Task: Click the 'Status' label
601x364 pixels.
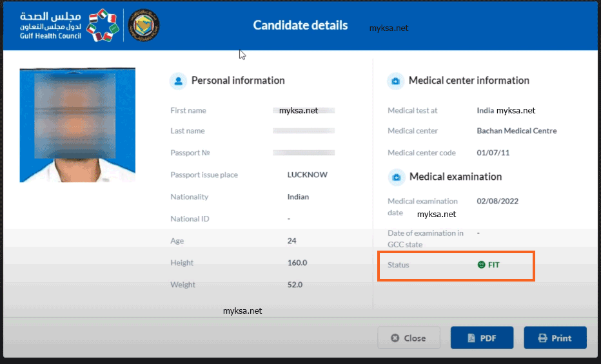Action: tap(399, 265)
